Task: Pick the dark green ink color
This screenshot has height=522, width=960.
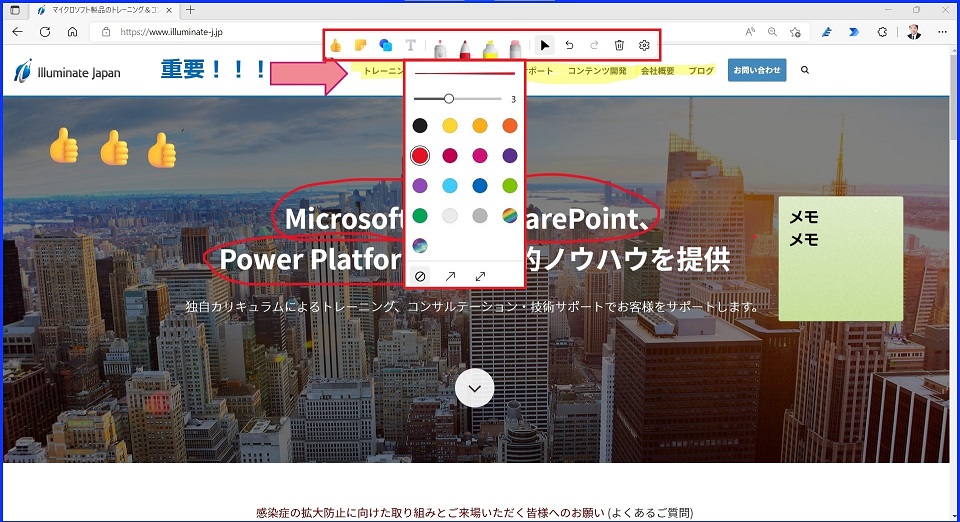Action: click(x=420, y=215)
